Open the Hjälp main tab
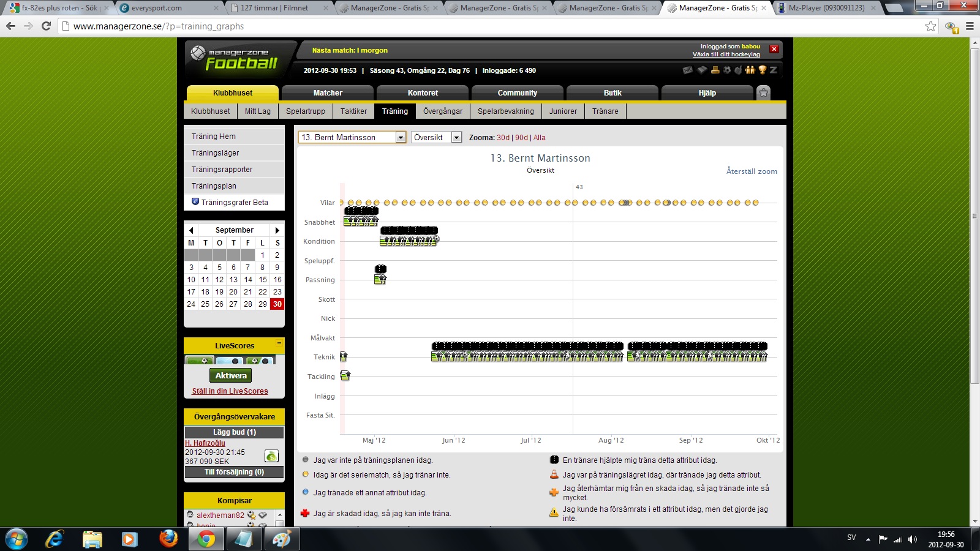 coord(707,93)
